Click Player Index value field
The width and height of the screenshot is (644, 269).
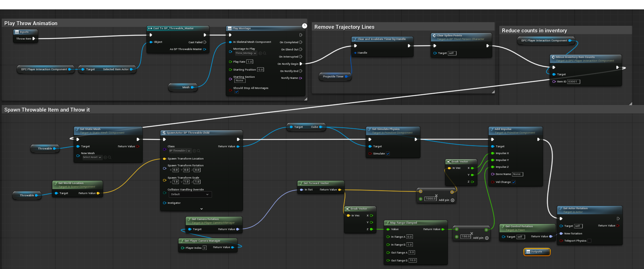pyautogui.click(x=204, y=248)
